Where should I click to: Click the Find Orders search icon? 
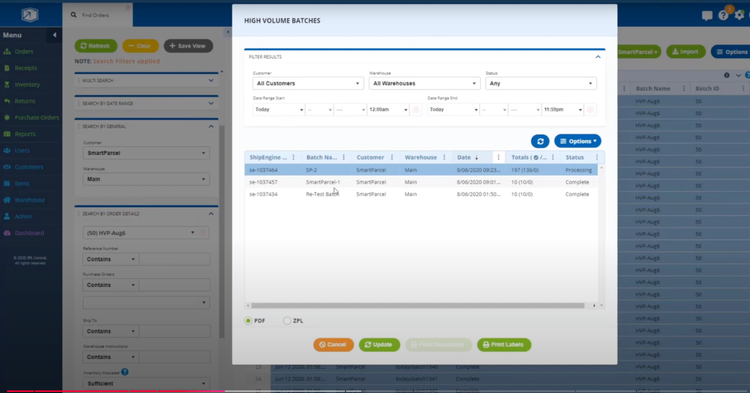point(74,15)
